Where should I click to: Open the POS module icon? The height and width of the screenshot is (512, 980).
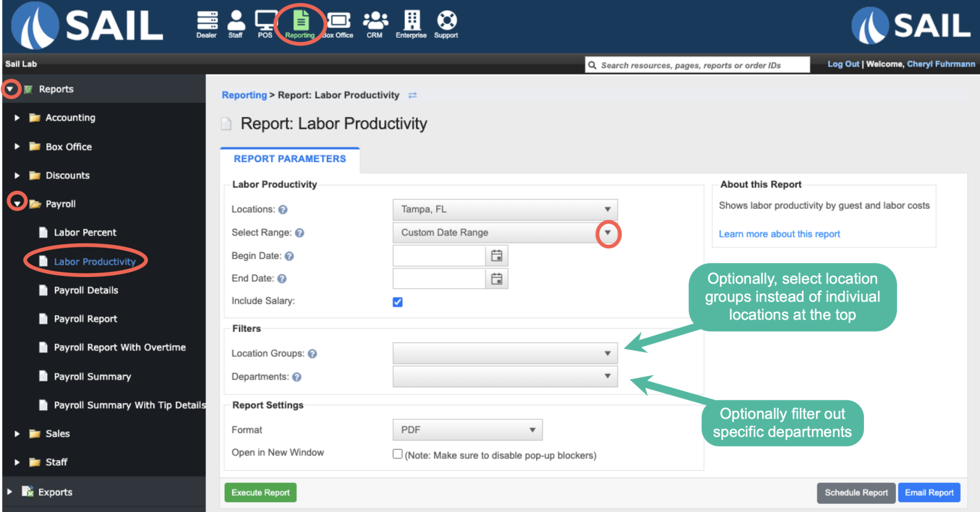coord(265,24)
